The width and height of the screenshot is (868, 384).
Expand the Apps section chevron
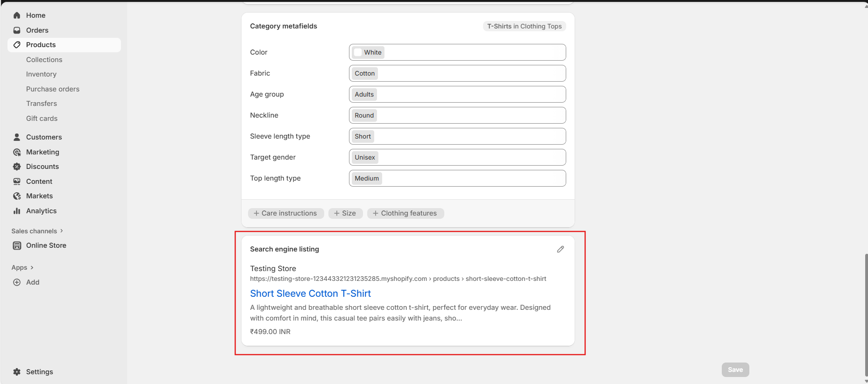pyautogui.click(x=32, y=267)
